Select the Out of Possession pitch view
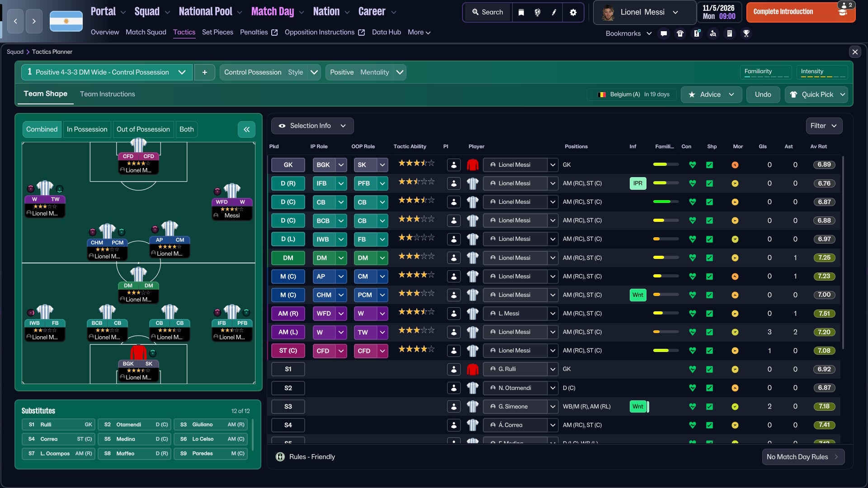Image resolution: width=868 pixels, height=488 pixels. [x=143, y=130]
